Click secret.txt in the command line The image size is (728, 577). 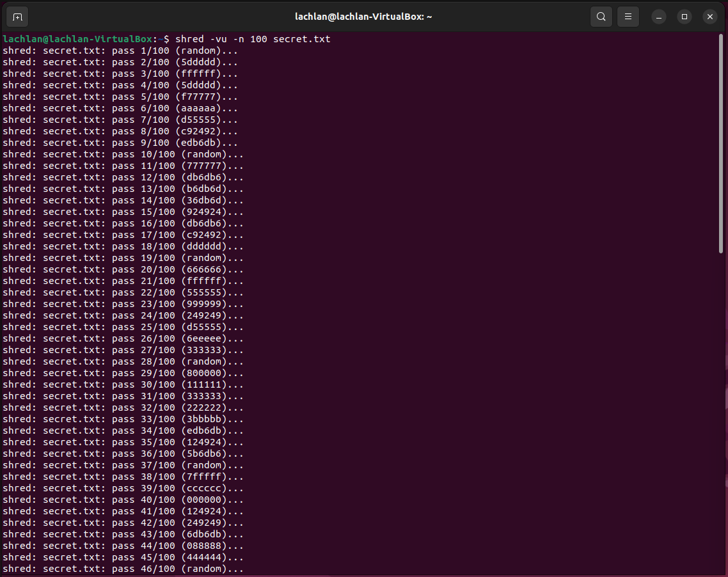click(302, 39)
